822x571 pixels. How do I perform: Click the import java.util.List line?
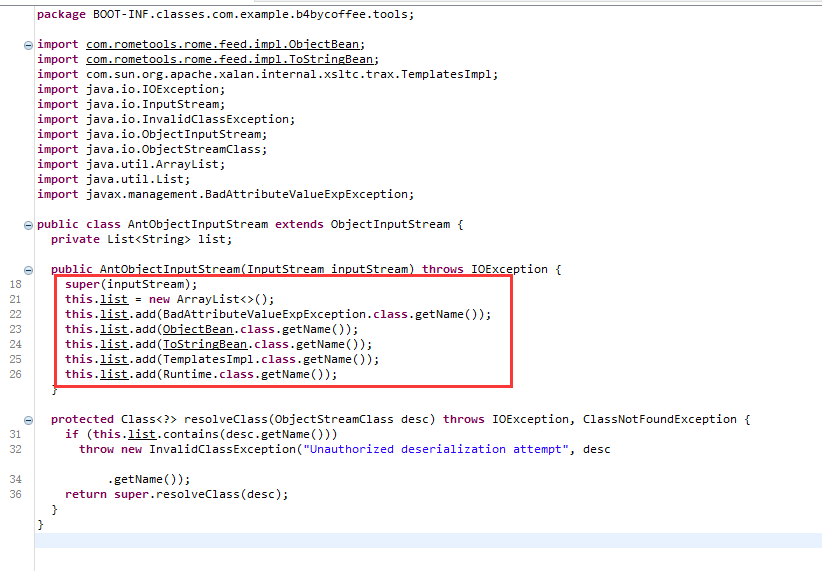pyautogui.click(x=114, y=179)
